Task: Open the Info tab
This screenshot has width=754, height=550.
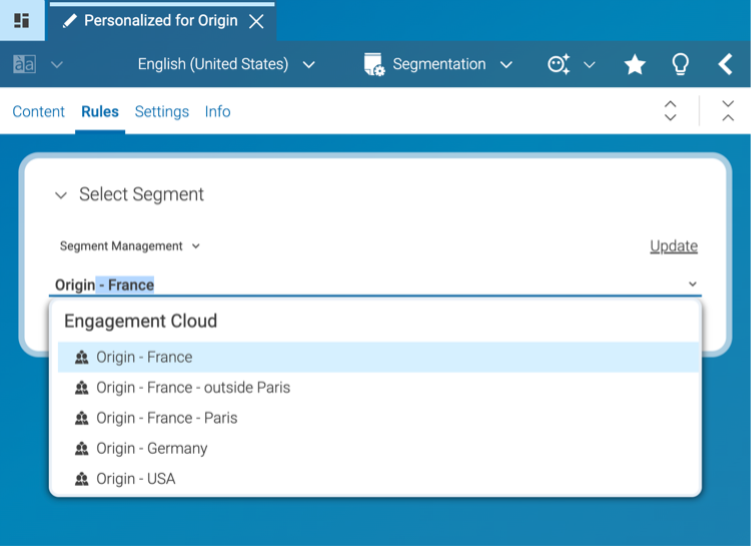Action: tap(217, 112)
